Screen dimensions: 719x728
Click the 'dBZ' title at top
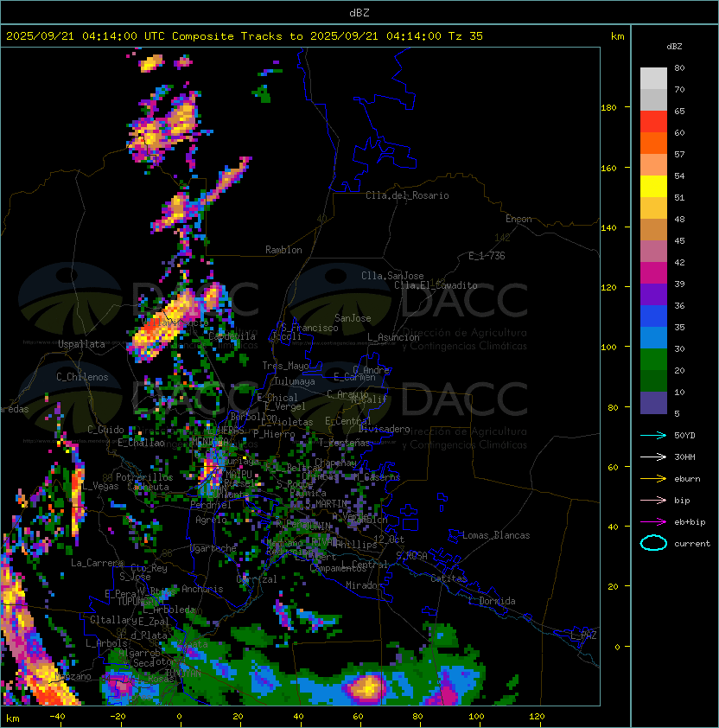[359, 12]
